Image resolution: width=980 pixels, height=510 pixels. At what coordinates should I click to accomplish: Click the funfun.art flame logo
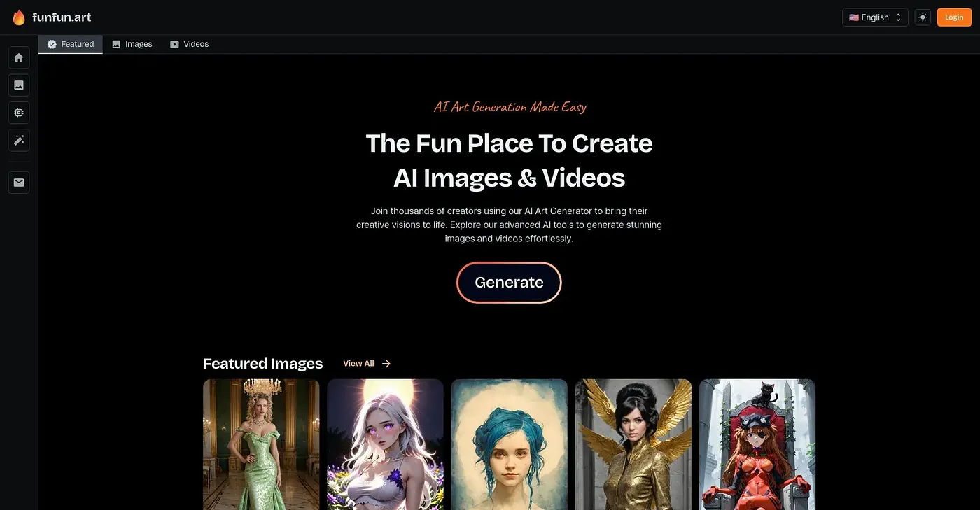(19, 17)
